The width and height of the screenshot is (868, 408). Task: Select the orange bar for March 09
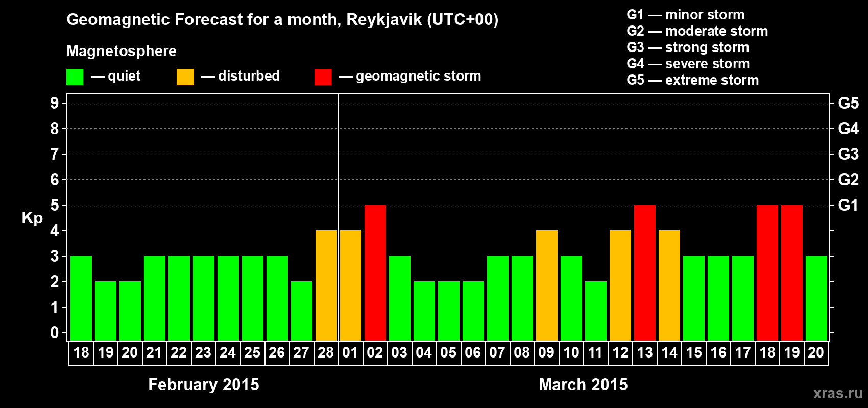coord(547,285)
